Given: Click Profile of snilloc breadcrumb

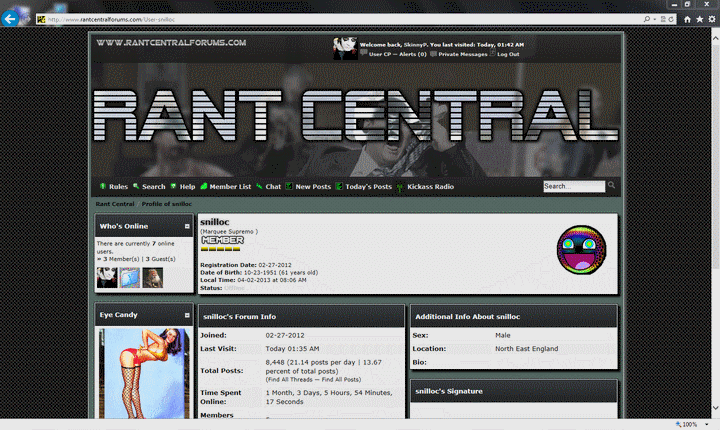Looking at the screenshot, I should pos(167,204).
